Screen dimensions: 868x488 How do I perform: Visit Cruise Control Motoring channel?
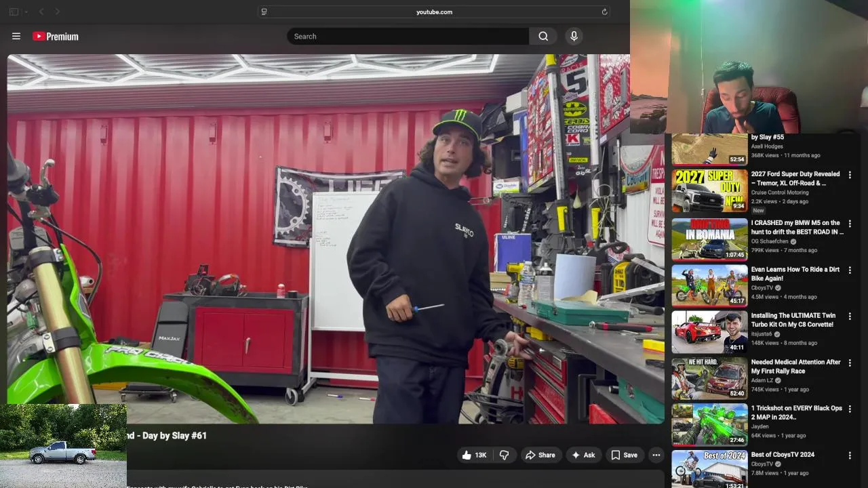(780, 192)
